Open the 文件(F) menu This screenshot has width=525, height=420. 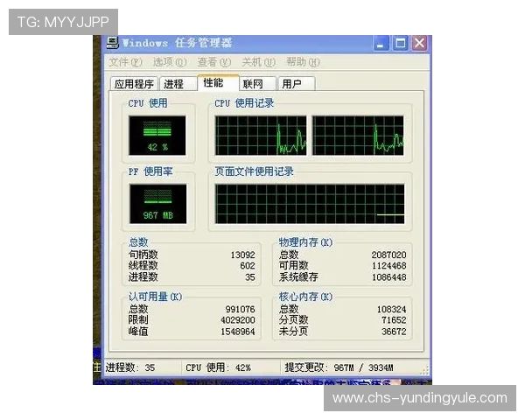[125, 62]
